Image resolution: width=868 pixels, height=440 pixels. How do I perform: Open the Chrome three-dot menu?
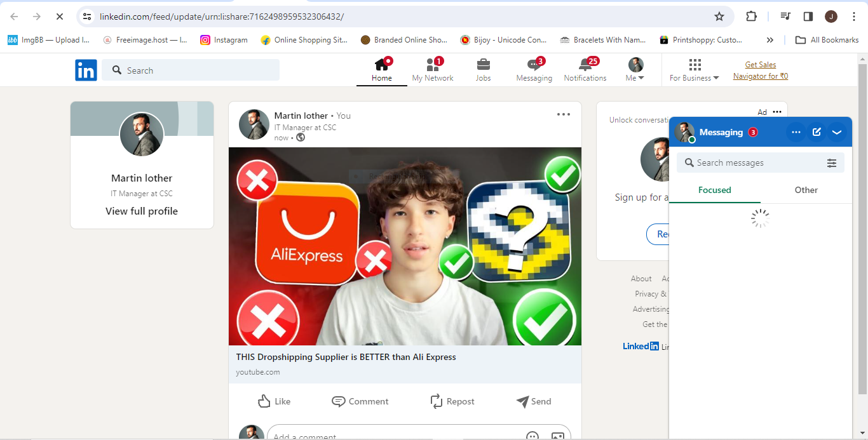tap(853, 17)
